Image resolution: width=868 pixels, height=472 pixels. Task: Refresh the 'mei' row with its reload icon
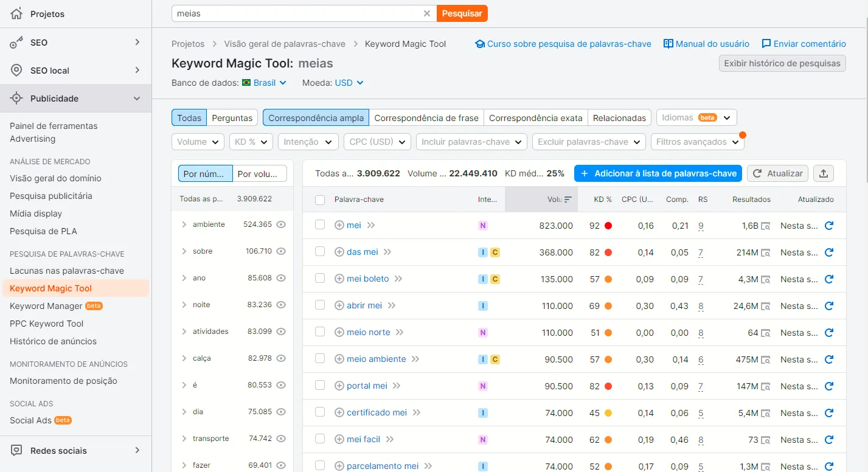[x=828, y=226]
